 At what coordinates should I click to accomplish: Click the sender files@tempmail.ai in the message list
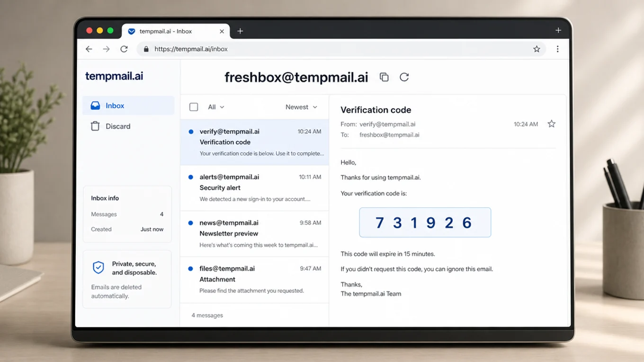[x=227, y=269]
